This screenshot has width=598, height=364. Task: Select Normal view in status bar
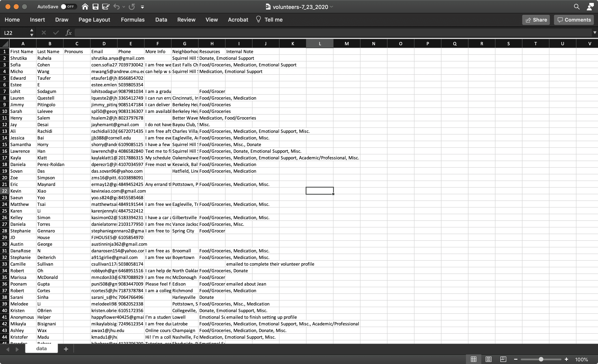click(x=473, y=359)
